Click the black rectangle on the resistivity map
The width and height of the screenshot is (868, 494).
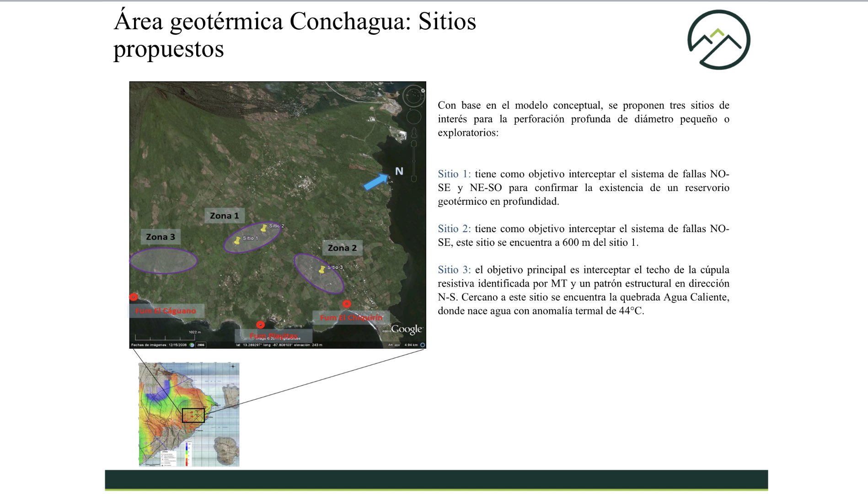[x=193, y=415]
